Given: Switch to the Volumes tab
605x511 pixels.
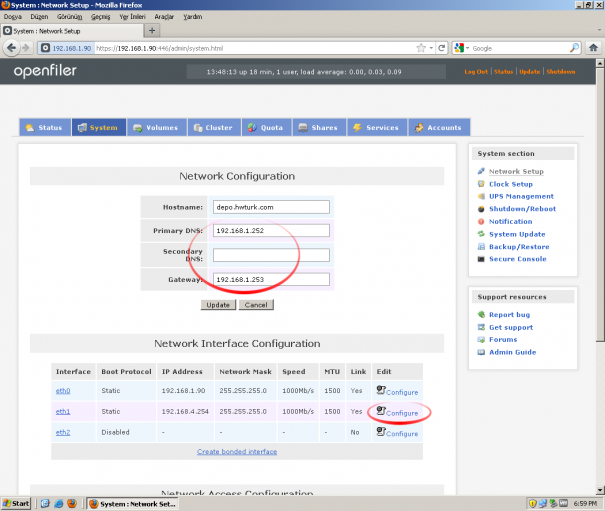Looking at the screenshot, I should click(x=156, y=127).
